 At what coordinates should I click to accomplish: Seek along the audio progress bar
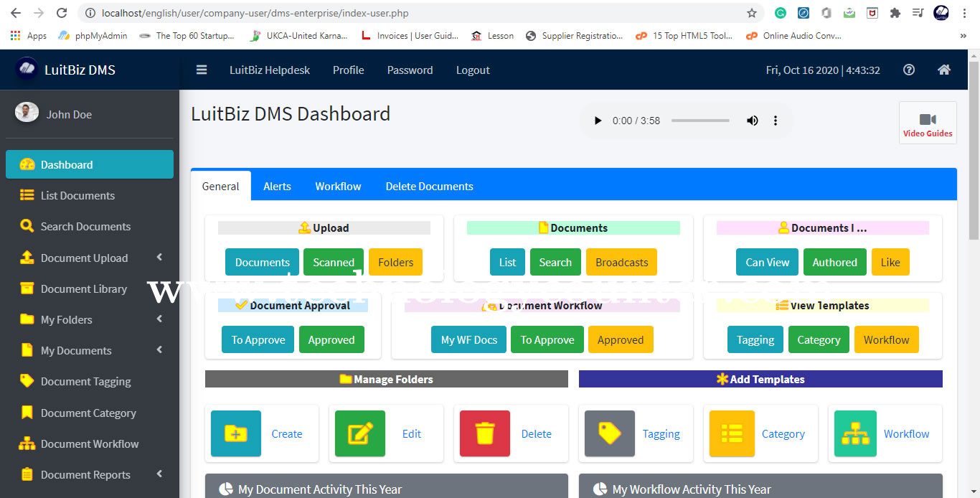pyautogui.click(x=700, y=121)
